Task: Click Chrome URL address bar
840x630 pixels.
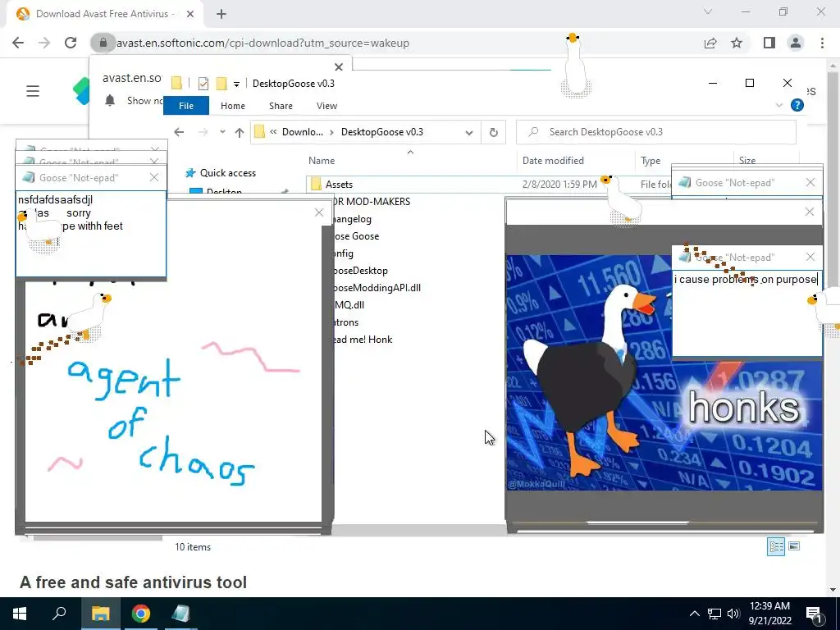Action: click(x=396, y=43)
